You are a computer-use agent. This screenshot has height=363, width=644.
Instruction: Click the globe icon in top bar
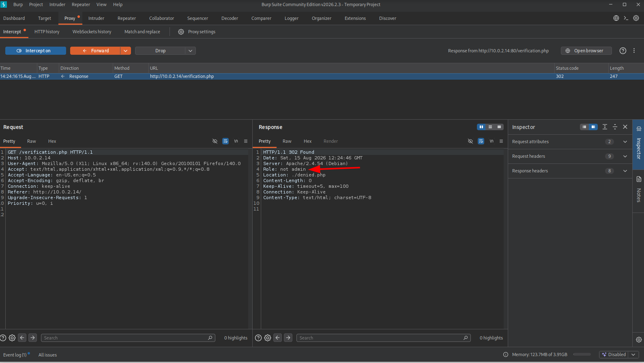pos(616,18)
